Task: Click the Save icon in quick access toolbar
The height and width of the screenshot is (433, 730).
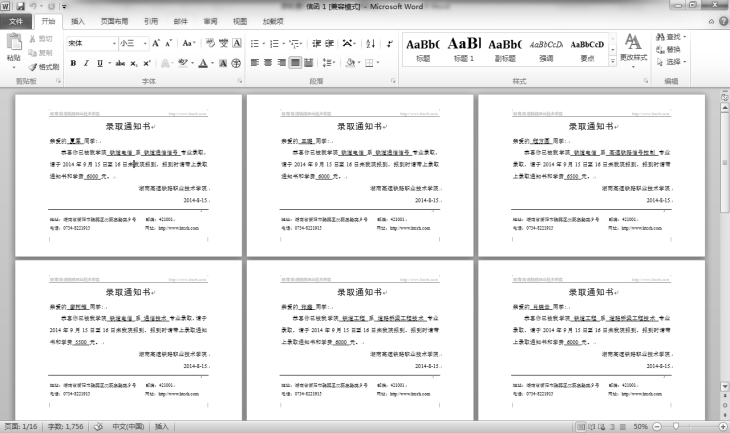Action: pyautogui.click(x=20, y=7)
